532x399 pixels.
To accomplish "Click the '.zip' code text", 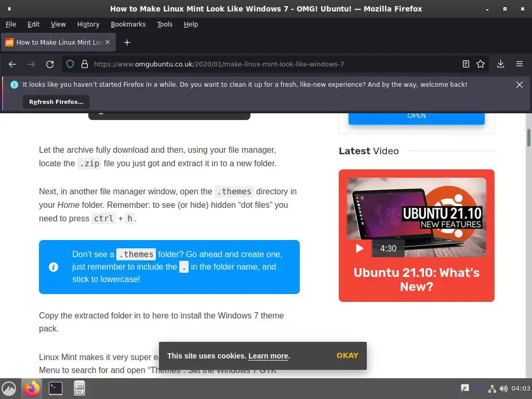I will click(89, 163).
